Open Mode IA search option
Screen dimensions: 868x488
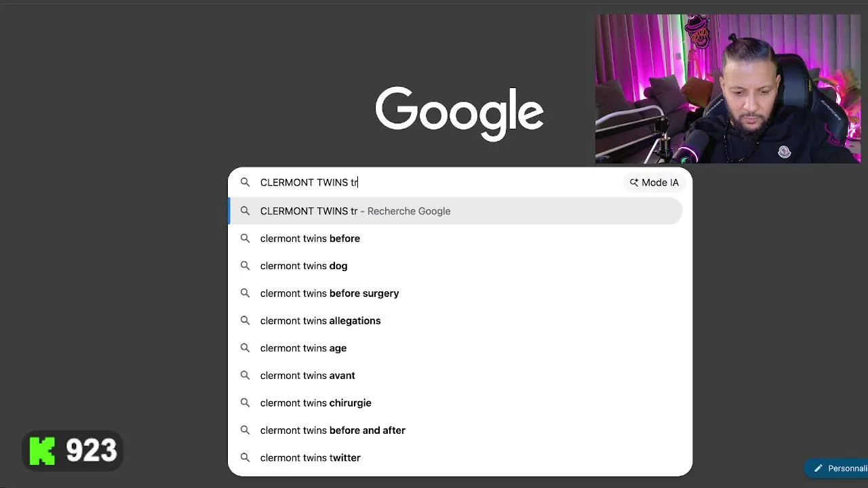[x=654, y=182]
